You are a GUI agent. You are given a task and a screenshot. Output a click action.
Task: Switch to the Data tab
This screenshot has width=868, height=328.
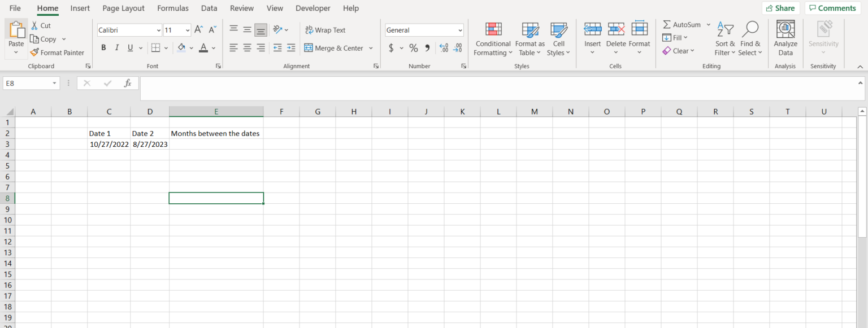(x=209, y=8)
